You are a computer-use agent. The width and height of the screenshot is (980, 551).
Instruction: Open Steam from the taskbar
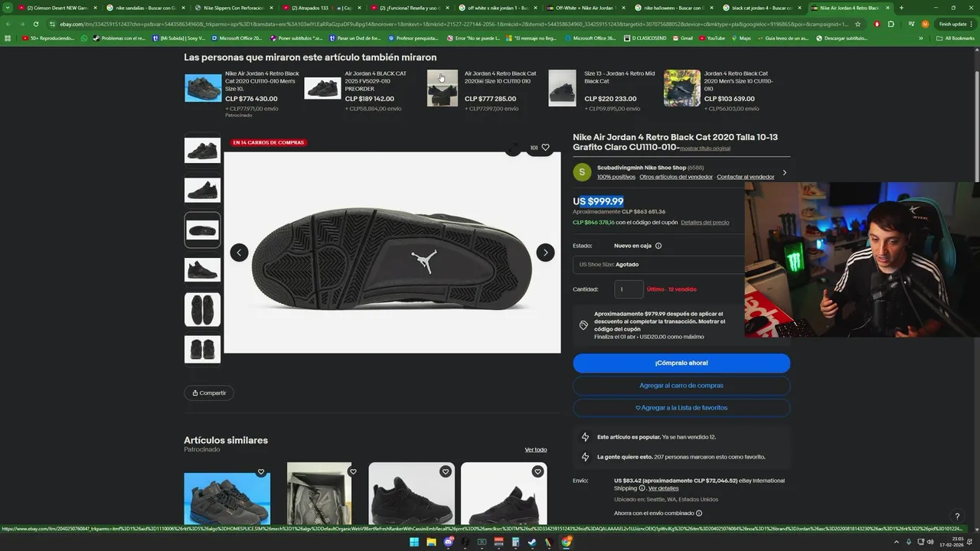point(532,542)
